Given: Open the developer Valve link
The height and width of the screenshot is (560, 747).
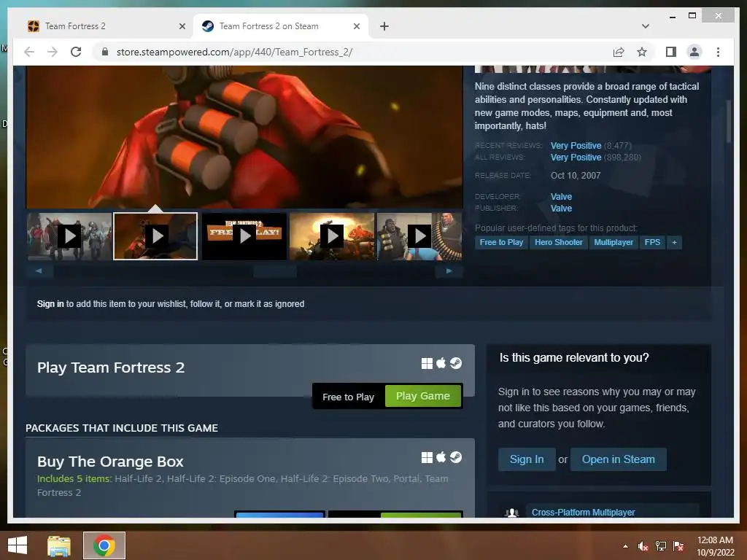Looking at the screenshot, I should click(x=561, y=197).
